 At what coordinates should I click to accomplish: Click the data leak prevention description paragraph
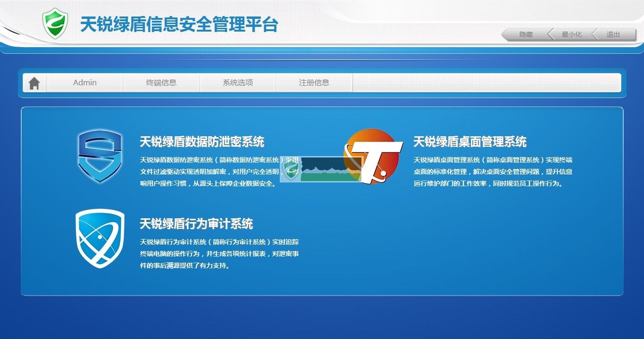(x=219, y=172)
